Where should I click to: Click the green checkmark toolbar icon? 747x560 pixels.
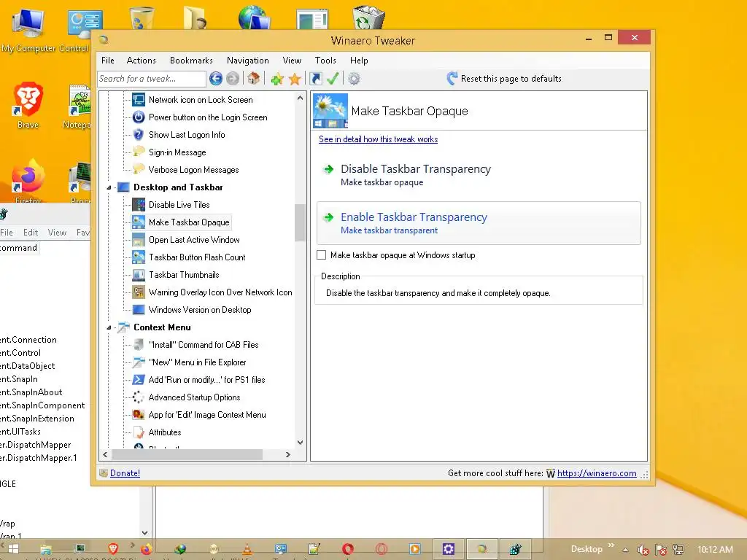tap(333, 79)
